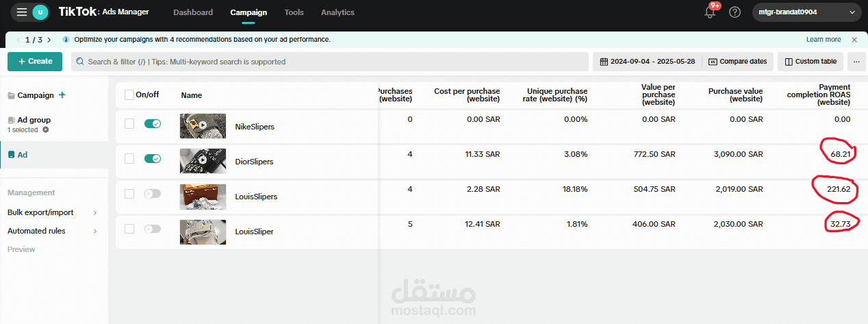Select the 3,090.00 SAR purchase value cell
The height and width of the screenshot is (324, 868).
click(x=738, y=154)
